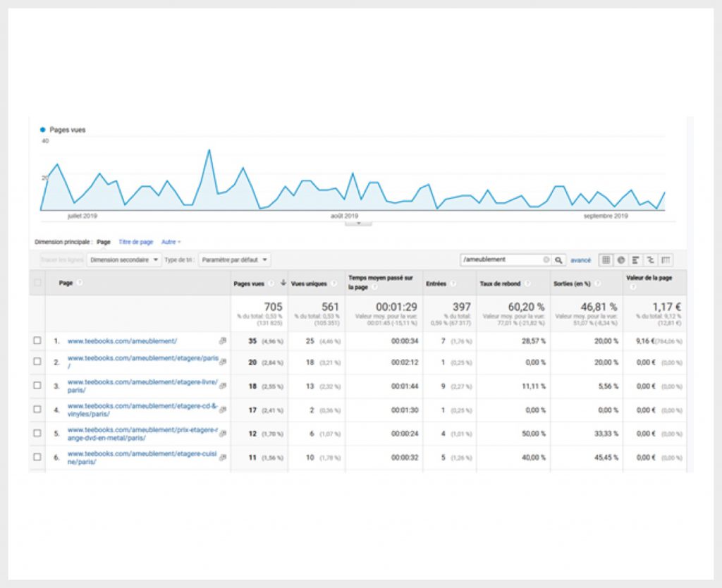The image size is (722, 588).
Task: Click the /ameublement search input field
Action: point(501,260)
